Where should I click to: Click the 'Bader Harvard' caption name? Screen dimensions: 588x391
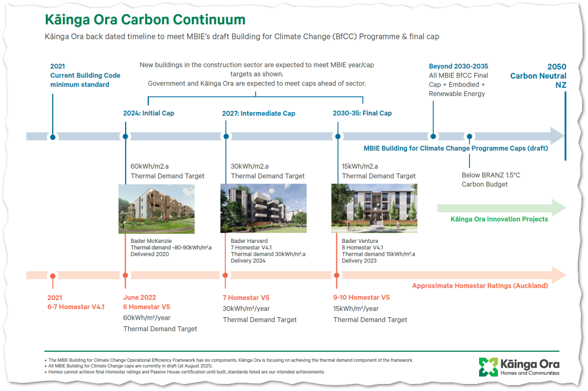(x=249, y=241)
